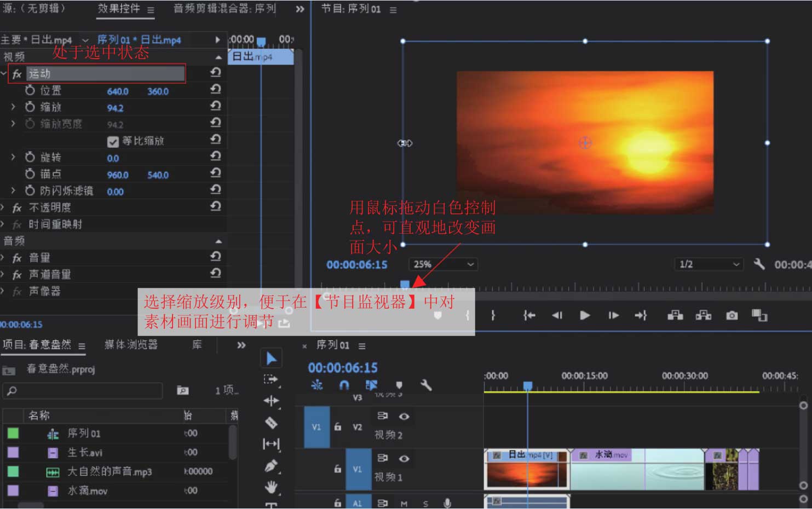Expand the 不透明度 effect
Image resolution: width=812 pixels, height=509 pixels.
coord(3,207)
